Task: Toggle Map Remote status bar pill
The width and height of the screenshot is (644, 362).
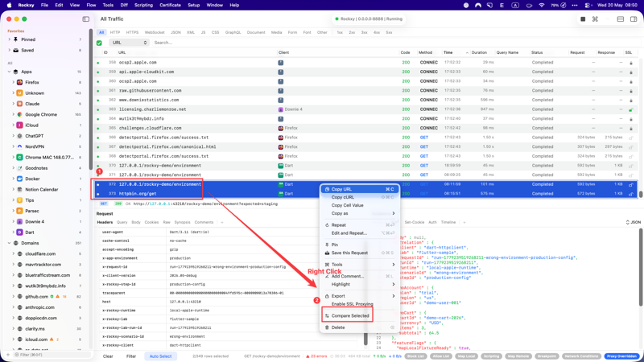Action: [518, 356]
